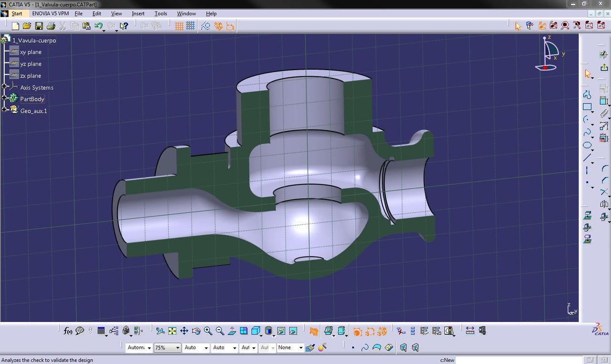
Task: Open the Window menu
Action: pyautogui.click(x=186, y=13)
